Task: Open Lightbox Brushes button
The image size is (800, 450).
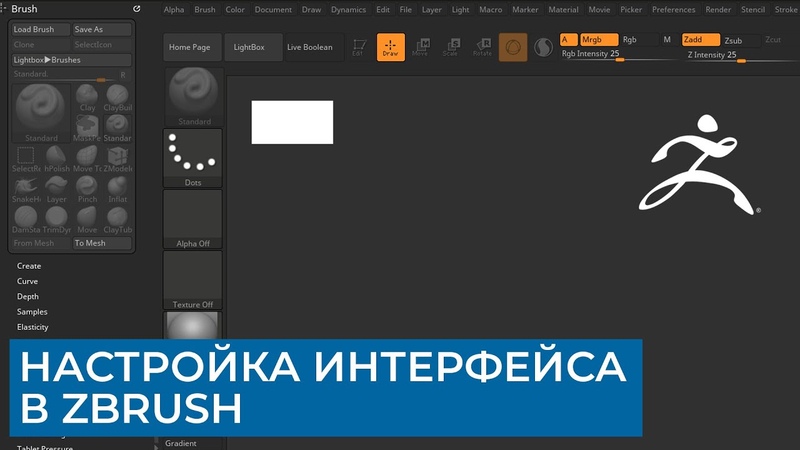Action: 71,60
